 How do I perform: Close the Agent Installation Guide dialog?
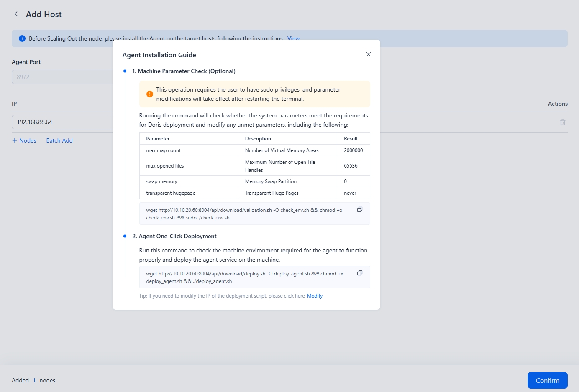point(368,54)
